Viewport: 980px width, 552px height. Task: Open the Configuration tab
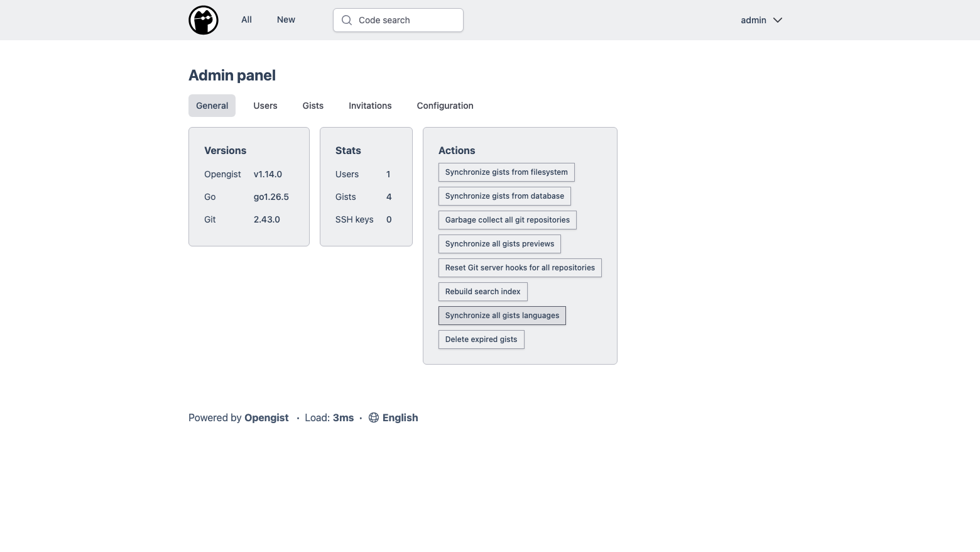[445, 106]
